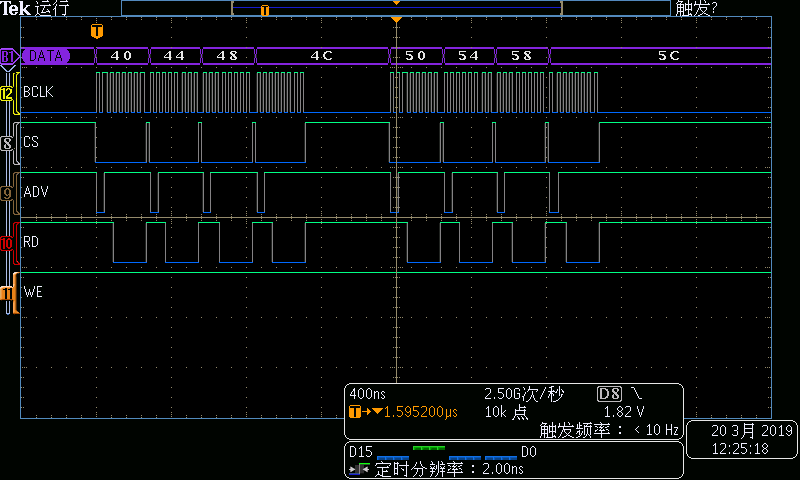
Task: Click the DATA bus label
Action: (x=46, y=56)
